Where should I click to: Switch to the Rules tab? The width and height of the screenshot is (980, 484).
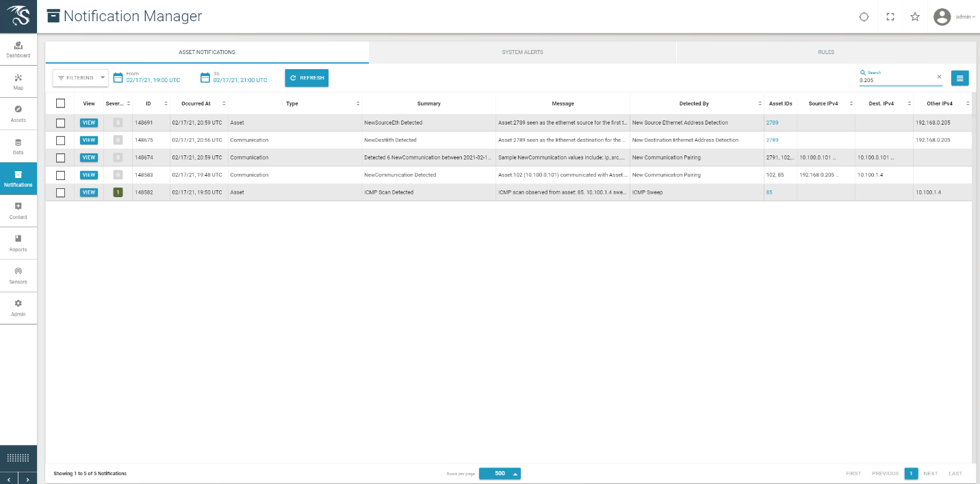tap(826, 52)
